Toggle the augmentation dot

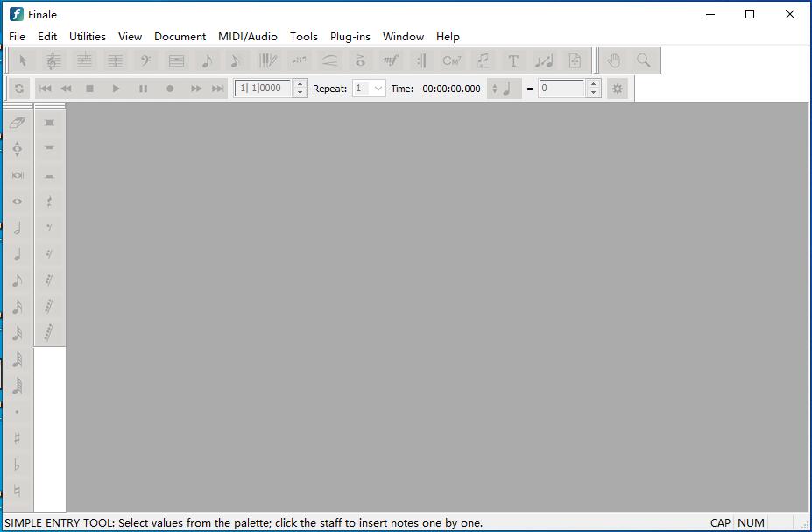(18, 412)
